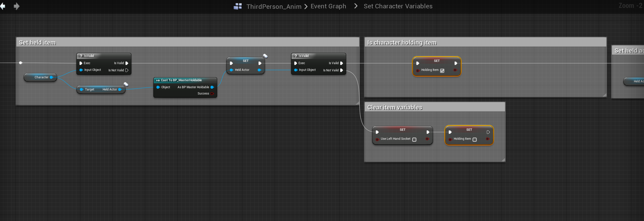Toggle the Use Left Hand Socket checkbox
This screenshot has width=644, height=221.
point(414,140)
